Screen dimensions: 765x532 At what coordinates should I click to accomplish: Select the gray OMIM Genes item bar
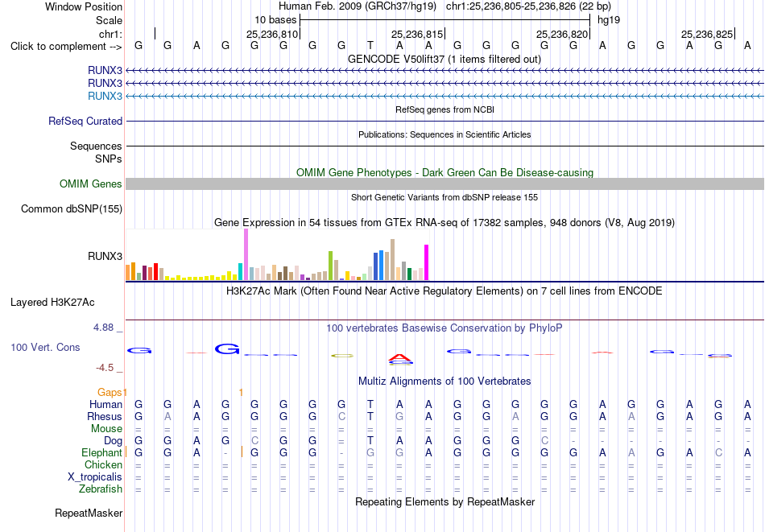[x=445, y=184]
